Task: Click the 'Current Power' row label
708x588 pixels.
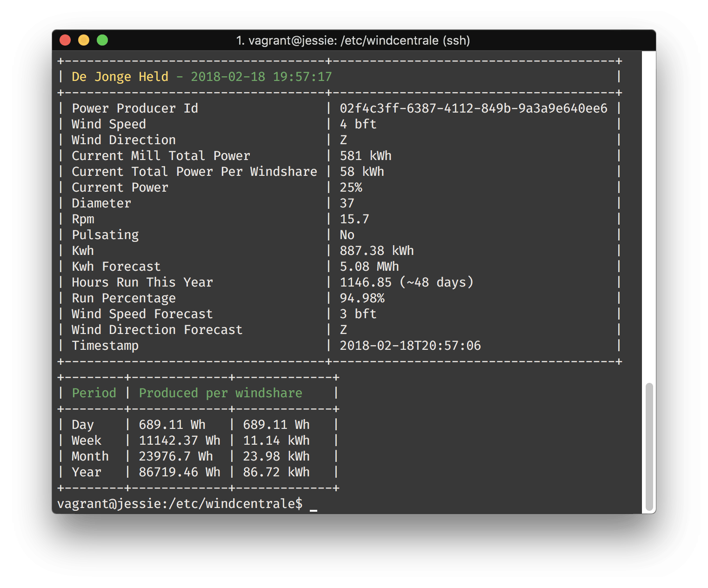Action: coord(120,187)
